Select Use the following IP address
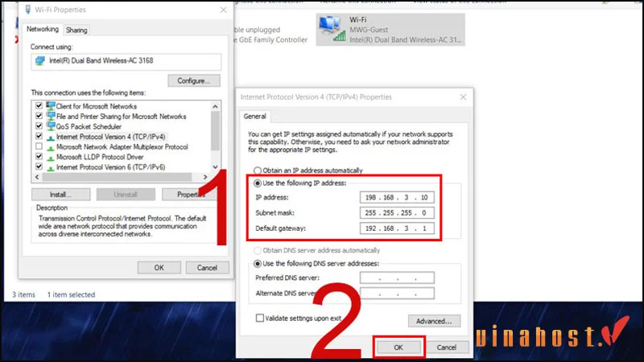This screenshot has width=644, height=362. click(x=257, y=183)
